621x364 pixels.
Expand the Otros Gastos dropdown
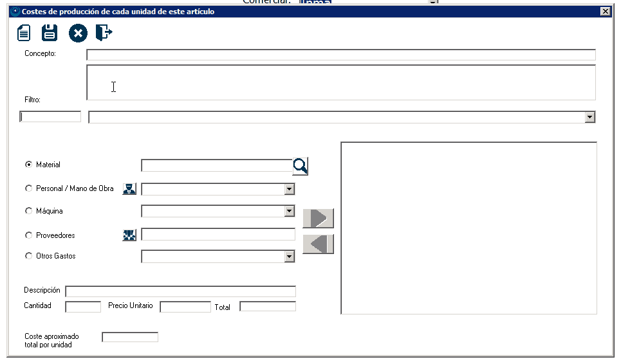289,257
